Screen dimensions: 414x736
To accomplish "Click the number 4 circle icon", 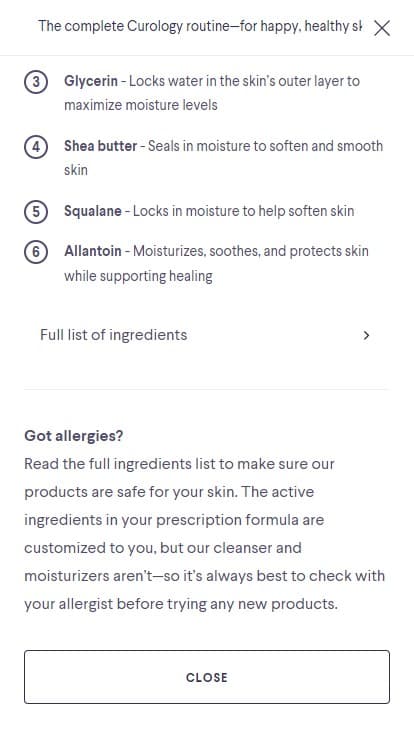I will click(x=36, y=147).
